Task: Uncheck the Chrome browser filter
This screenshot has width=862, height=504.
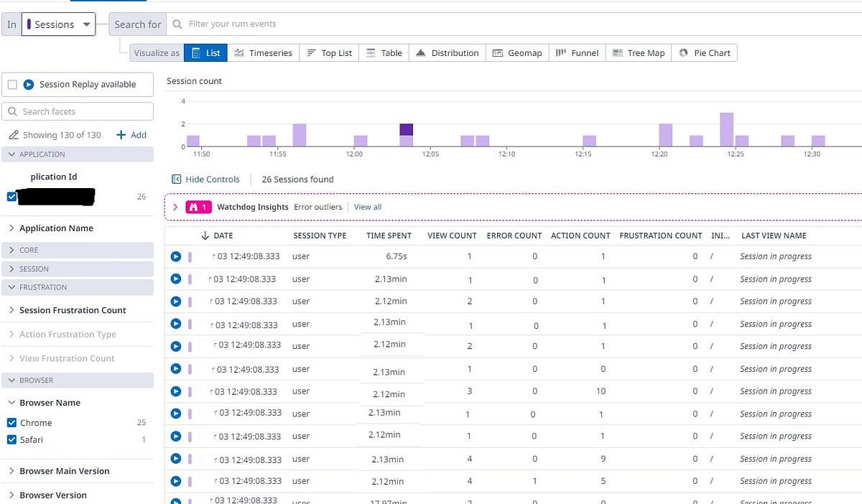Action: (11, 422)
